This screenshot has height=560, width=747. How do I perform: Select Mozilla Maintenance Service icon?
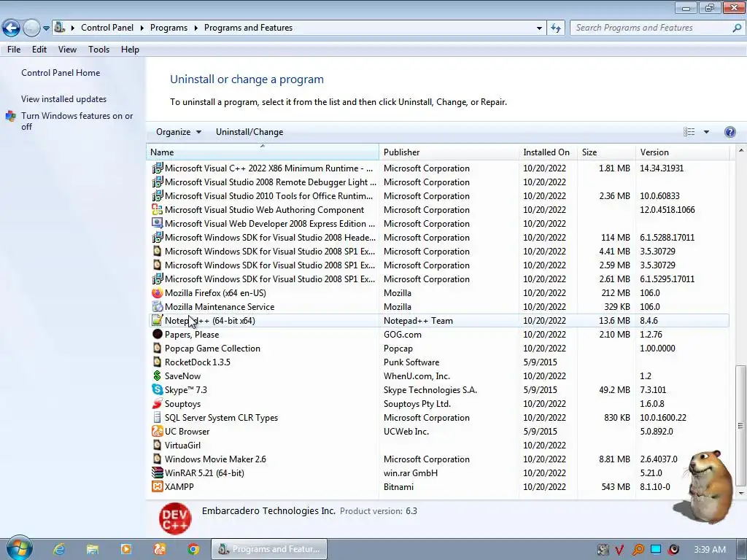157,307
